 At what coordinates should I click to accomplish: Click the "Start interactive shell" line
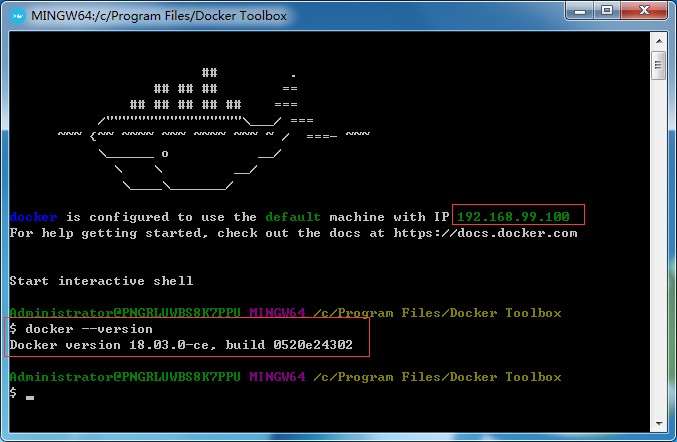click(101, 281)
